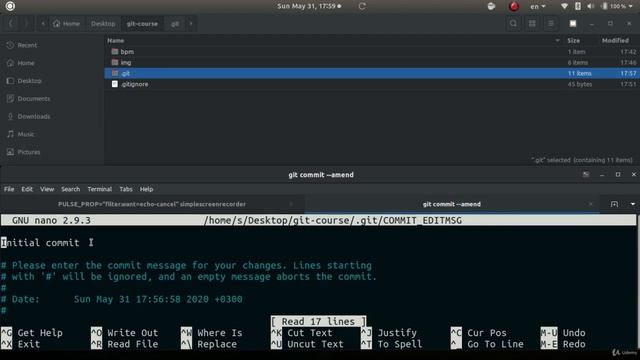Click the 'Initial commit' message line
640x360 pixels.
[40, 243]
